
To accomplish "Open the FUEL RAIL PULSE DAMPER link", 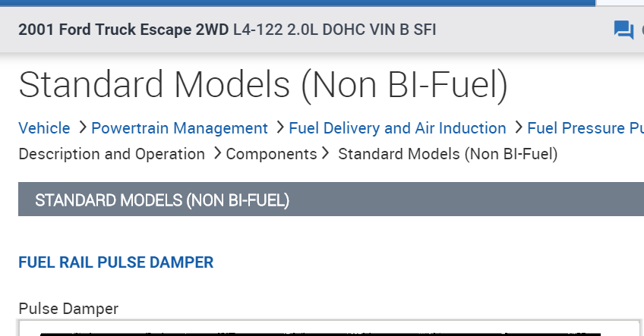I will [x=116, y=262].
